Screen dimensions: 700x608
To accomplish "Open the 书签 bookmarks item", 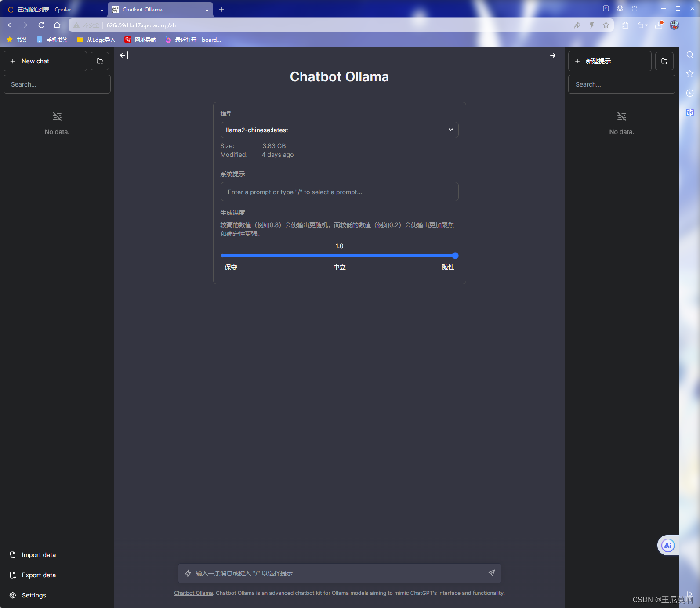I will [17, 40].
